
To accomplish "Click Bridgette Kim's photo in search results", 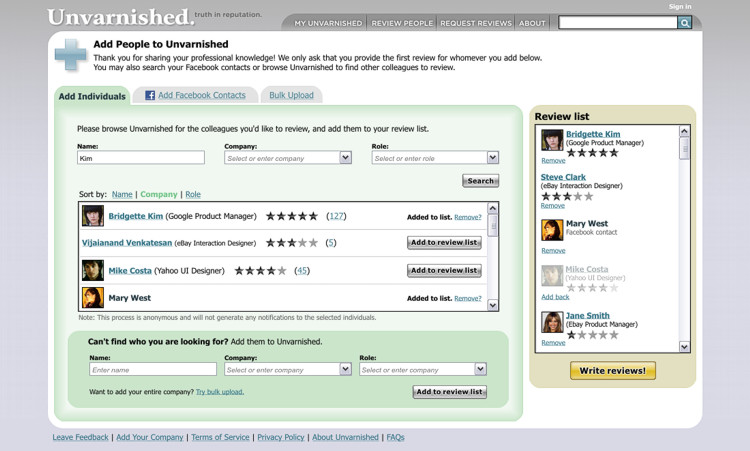I will pyautogui.click(x=92, y=216).
